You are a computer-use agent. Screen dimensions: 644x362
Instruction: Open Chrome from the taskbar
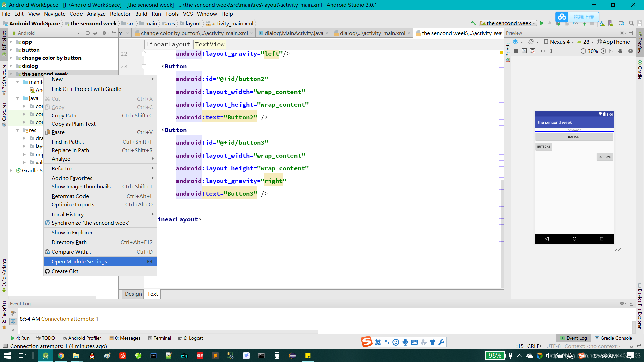[61, 356]
